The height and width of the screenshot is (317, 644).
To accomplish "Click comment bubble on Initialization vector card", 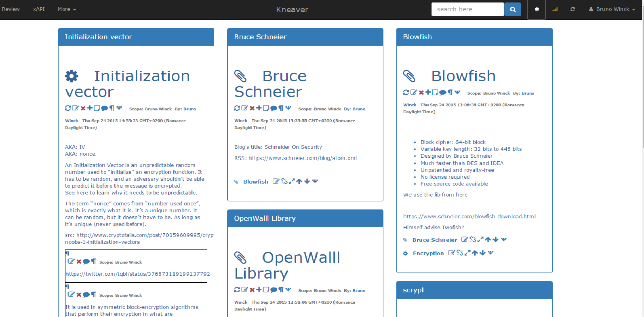I will [x=105, y=108].
